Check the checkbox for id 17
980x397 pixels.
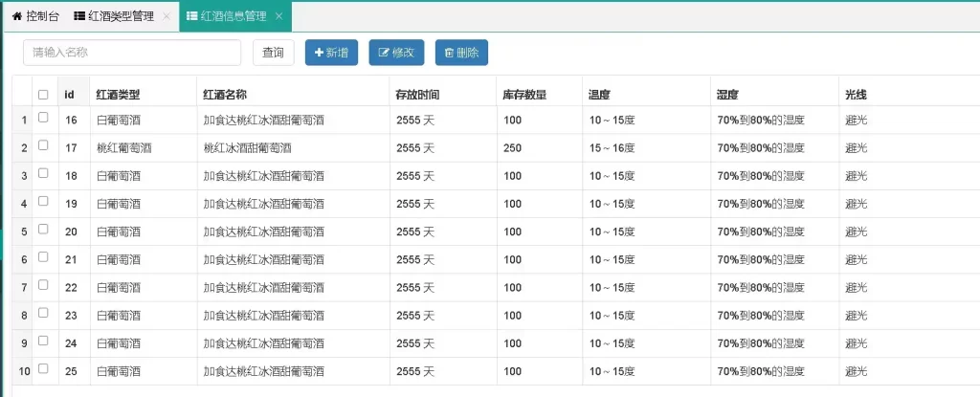point(43,145)
